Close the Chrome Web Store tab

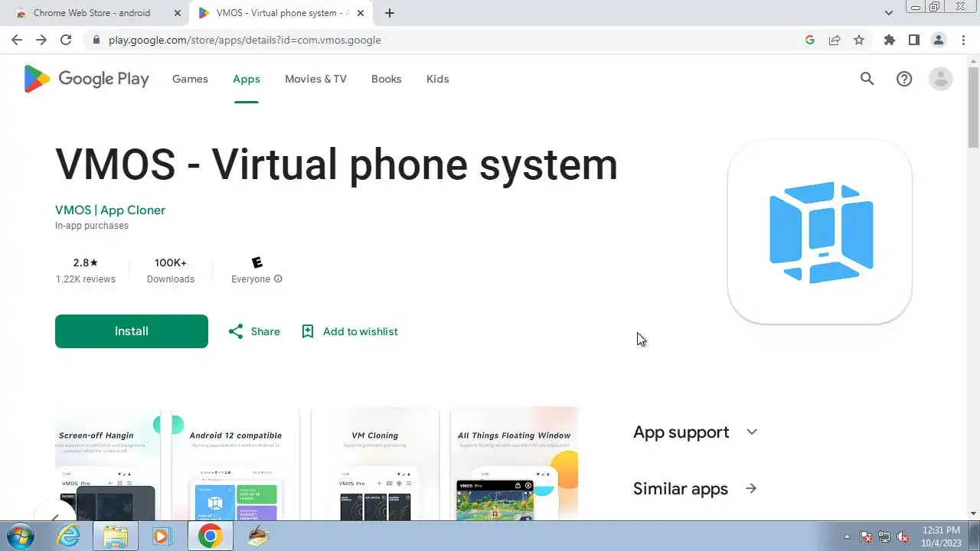[x=177, y=13]
